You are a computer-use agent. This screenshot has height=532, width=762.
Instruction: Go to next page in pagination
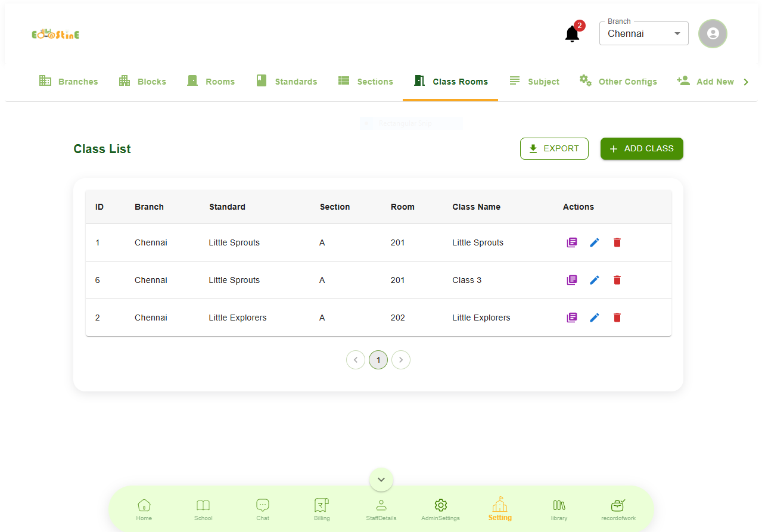pos(401,360)
